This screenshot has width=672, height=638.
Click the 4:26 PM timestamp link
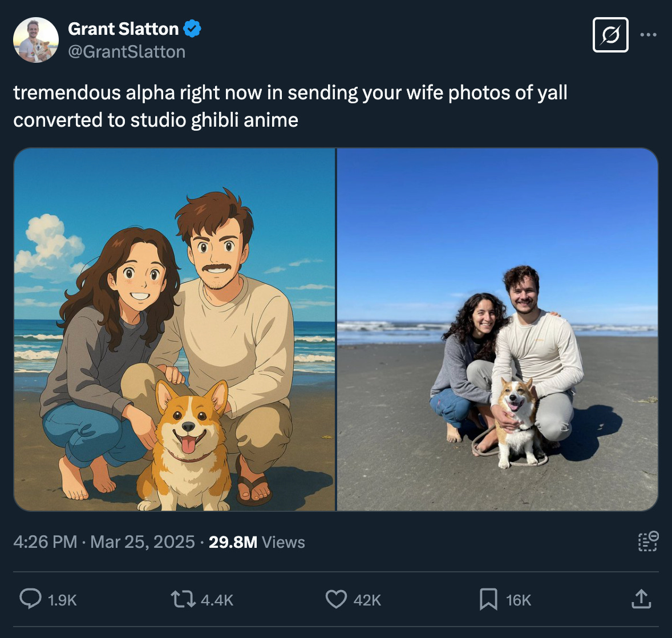coord(45,542)
